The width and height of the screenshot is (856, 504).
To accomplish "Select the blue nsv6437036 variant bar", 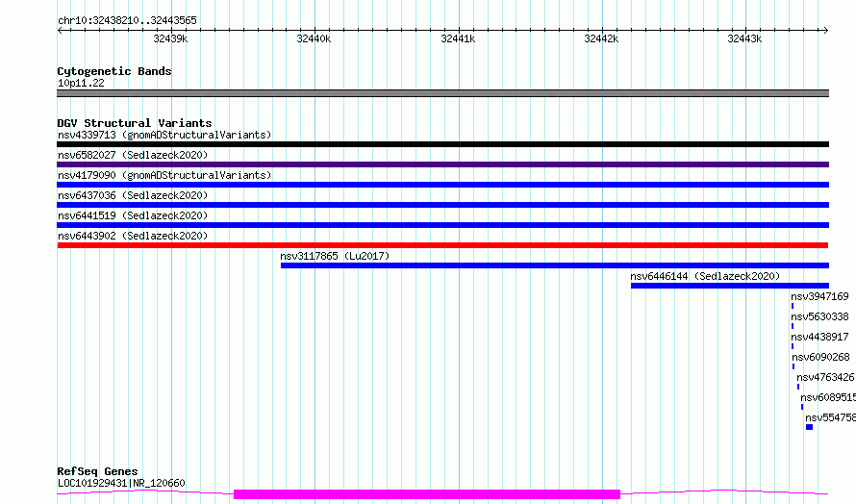I will (442, 205).
